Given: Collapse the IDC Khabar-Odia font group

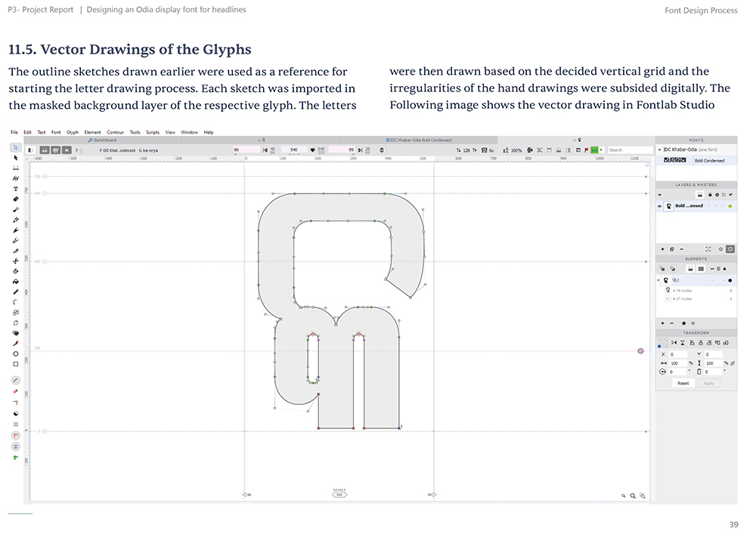Looking at the screenshot, I should click(x=659, y=150).
